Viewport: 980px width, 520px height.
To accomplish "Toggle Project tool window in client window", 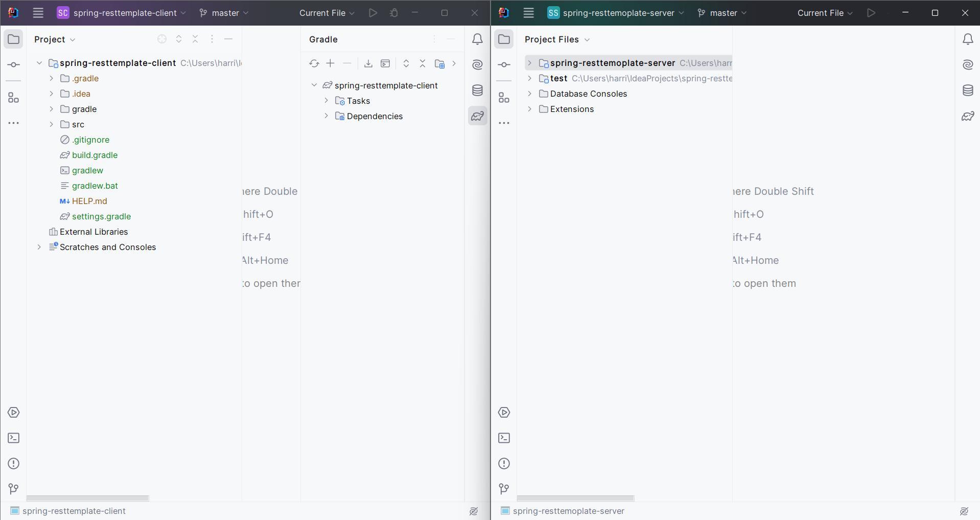I will 14,39.
